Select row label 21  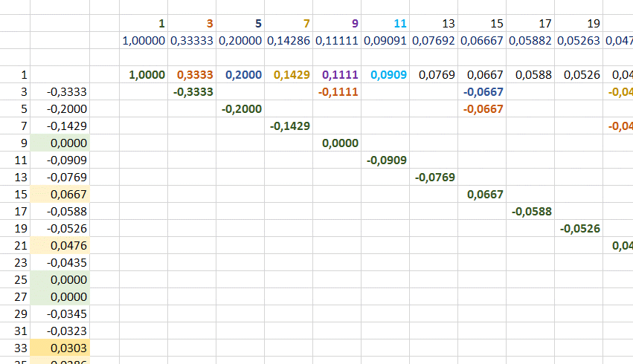(15, 245)
